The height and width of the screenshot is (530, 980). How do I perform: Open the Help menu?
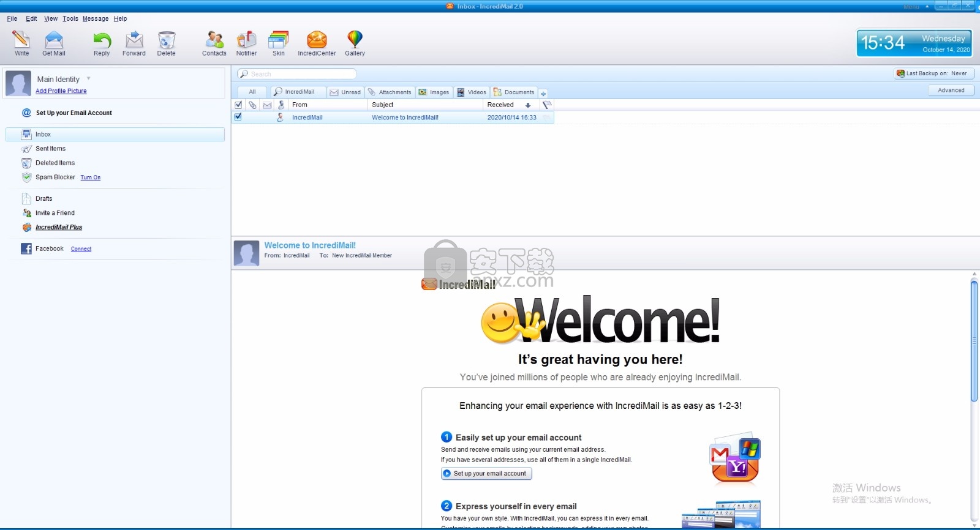pyautogui.click(x=120, y=18)
